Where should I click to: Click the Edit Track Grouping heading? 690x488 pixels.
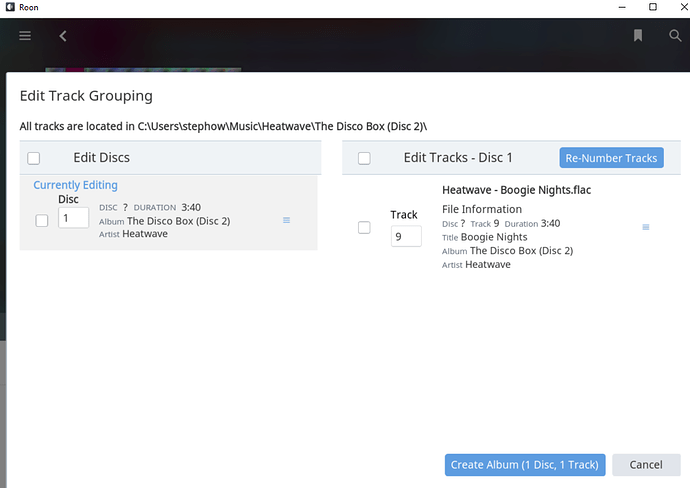[x=86, y=96]
